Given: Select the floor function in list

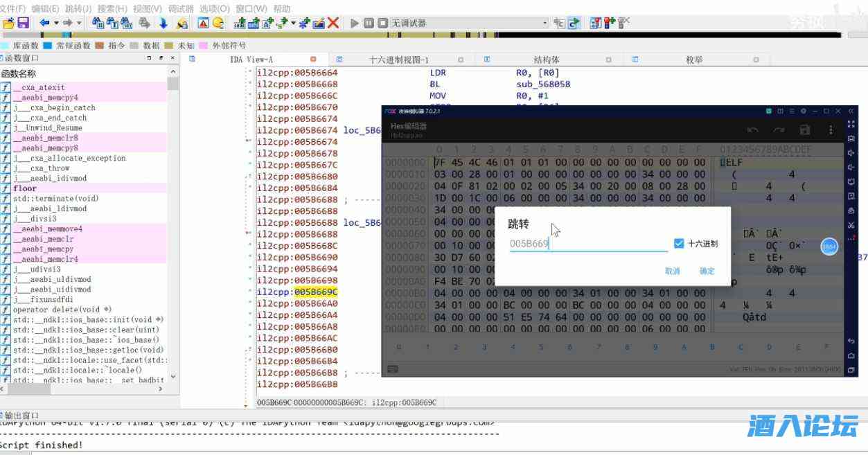Looking at the screenshot, I should (25, 188).
